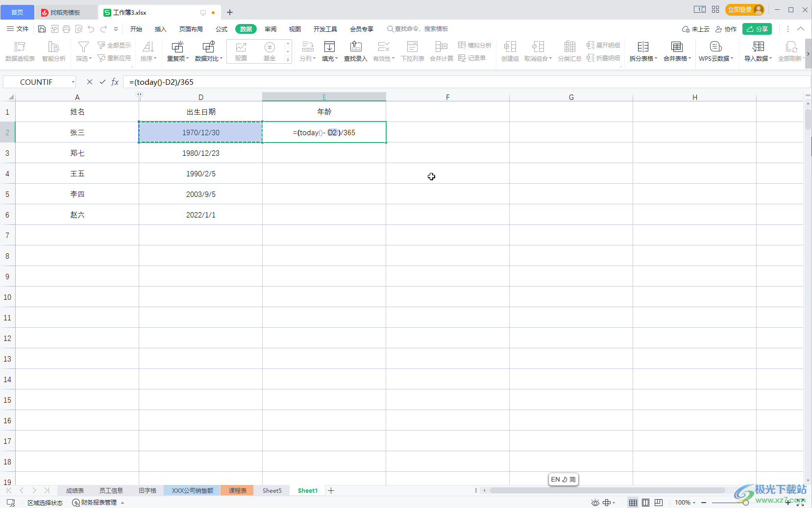Switch to page layout view in status bar
The height and width of the screenshot is (508, 812).
(x=646, y=503)
